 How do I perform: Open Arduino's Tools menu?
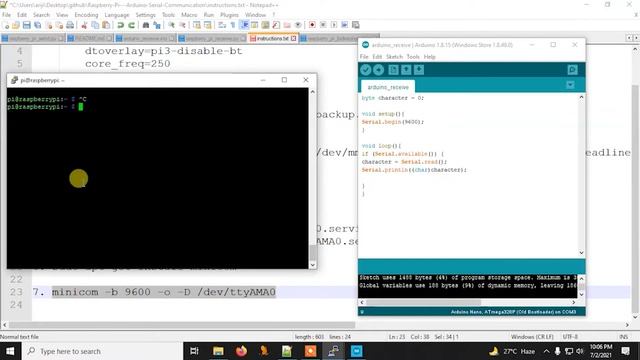pyautogui.click(x=413, y=57)
